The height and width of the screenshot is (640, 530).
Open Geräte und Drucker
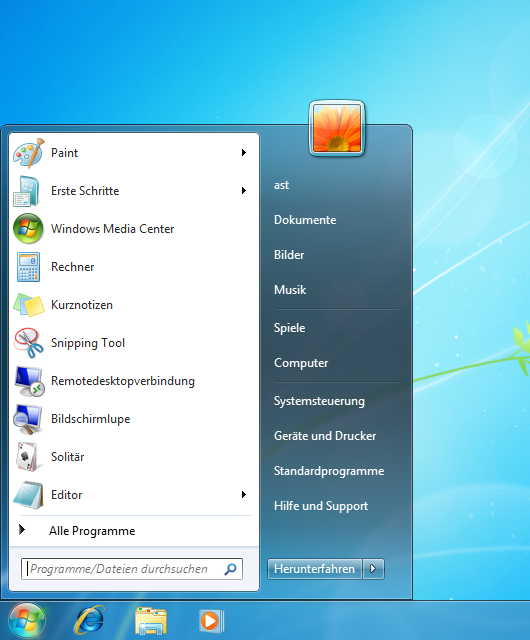coord(325,436)
